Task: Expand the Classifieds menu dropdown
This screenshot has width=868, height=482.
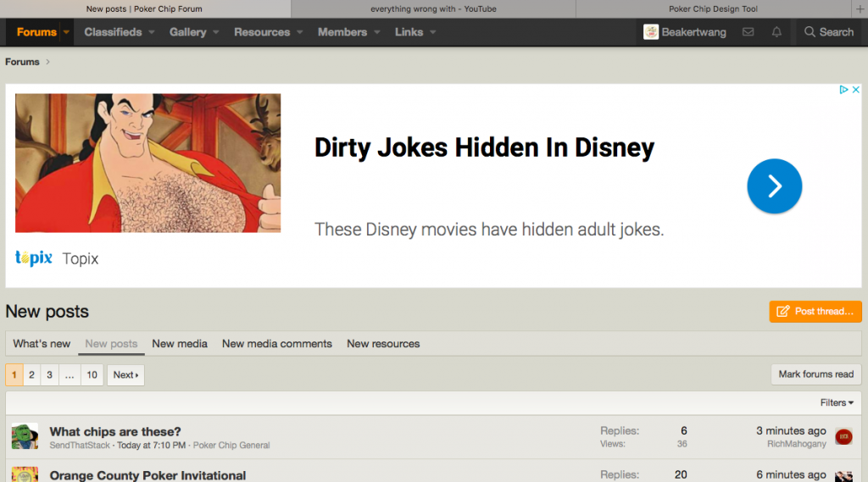Action: click(x=152, y=32)
